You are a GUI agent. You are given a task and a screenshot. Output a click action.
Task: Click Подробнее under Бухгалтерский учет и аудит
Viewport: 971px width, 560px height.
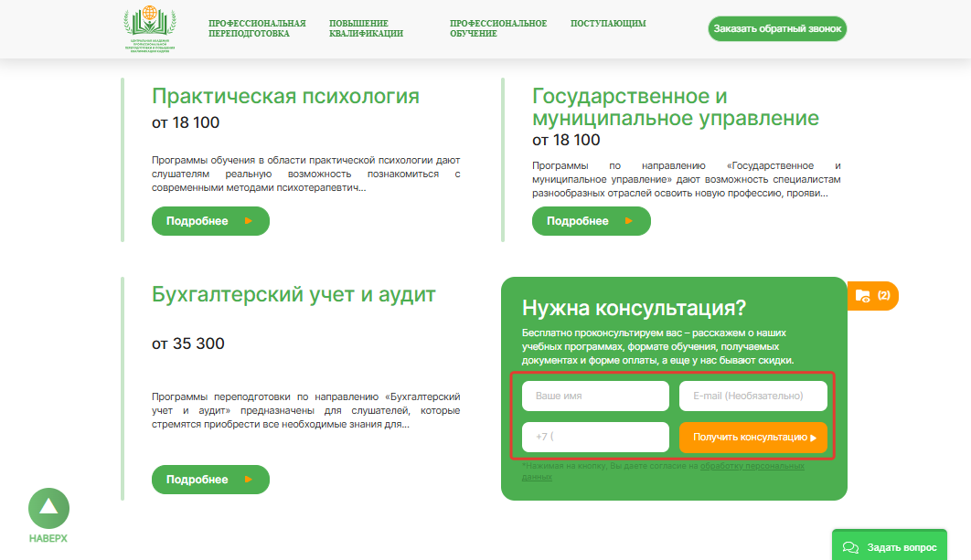point(210,480)
